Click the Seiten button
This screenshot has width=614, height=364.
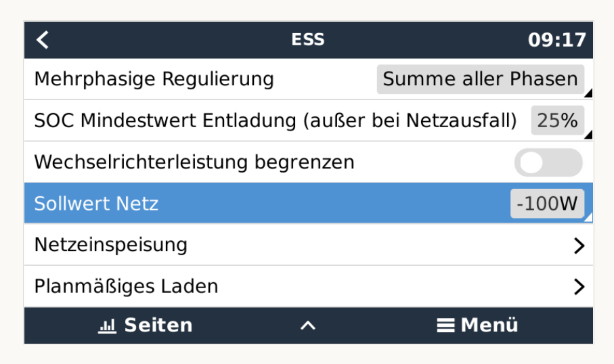[x=146, y=325]
